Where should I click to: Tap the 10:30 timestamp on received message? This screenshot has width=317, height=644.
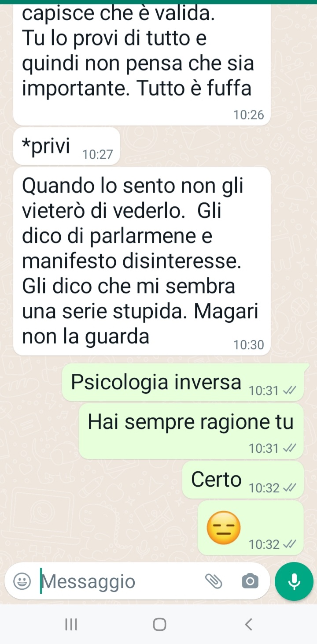pyautogui.click(x=249, y=345)
